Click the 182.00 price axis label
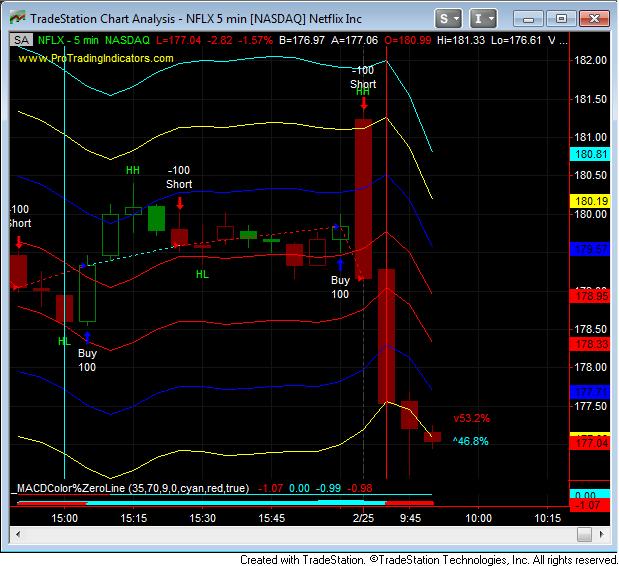 pos(591,60)
